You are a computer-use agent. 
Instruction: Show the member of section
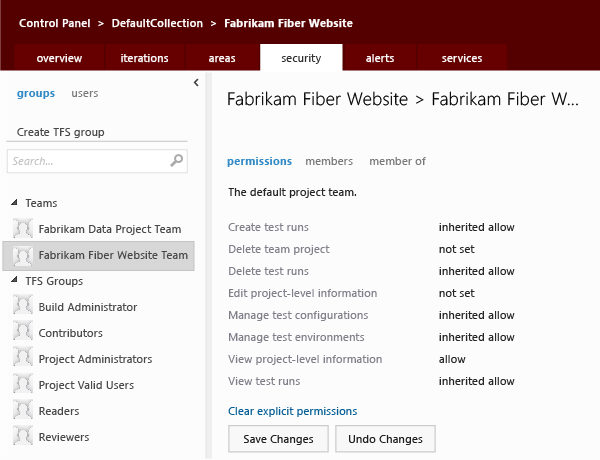click(397, 161)
